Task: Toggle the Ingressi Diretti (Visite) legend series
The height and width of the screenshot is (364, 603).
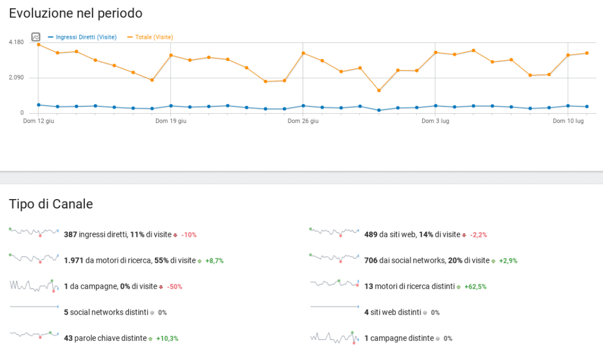Action: (x=82, y=37)
